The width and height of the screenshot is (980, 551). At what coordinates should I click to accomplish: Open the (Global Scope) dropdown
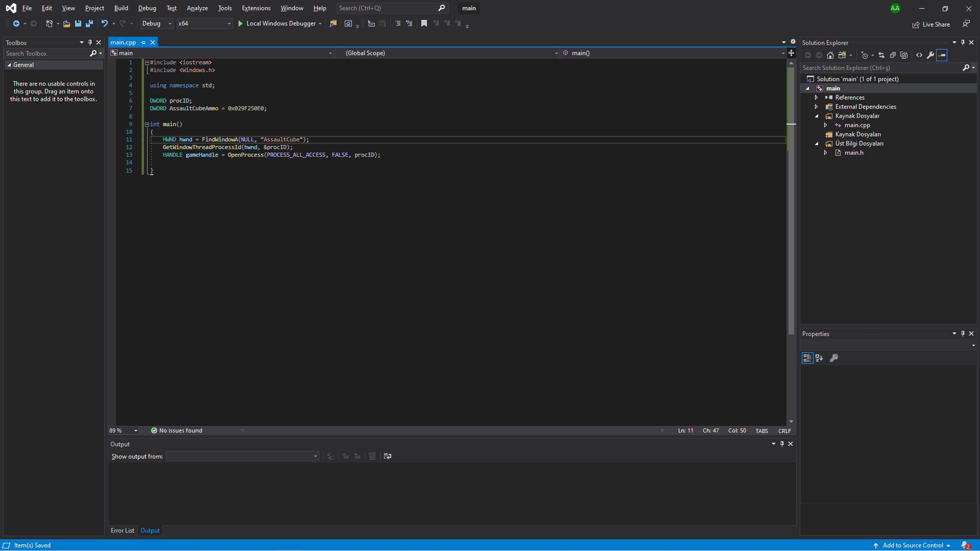point(447,53)
